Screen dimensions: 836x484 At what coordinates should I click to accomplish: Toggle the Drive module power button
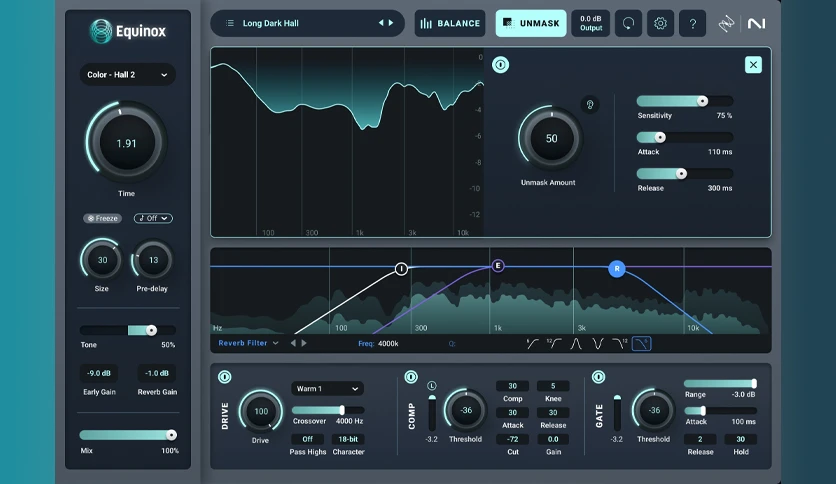224,377
